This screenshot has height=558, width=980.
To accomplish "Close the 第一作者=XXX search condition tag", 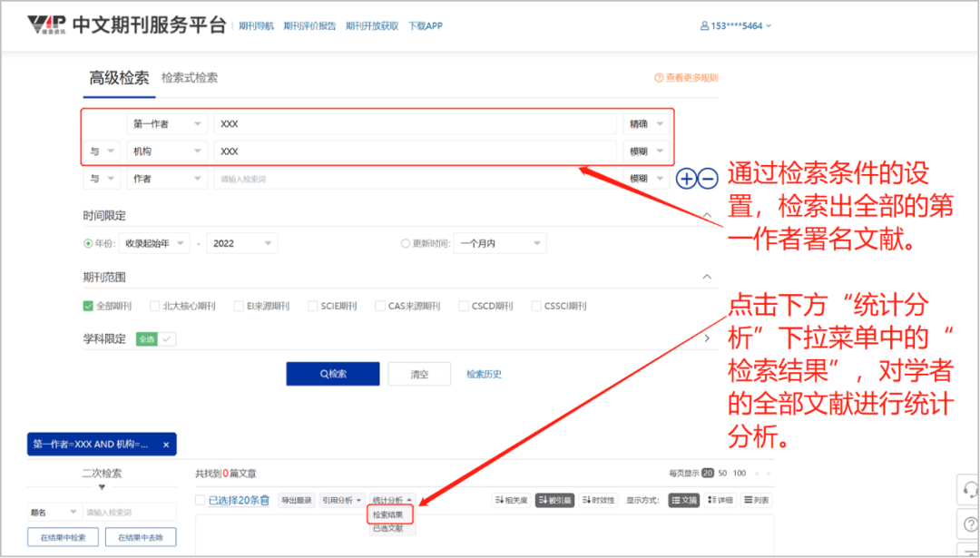I will tap(166, 445).
